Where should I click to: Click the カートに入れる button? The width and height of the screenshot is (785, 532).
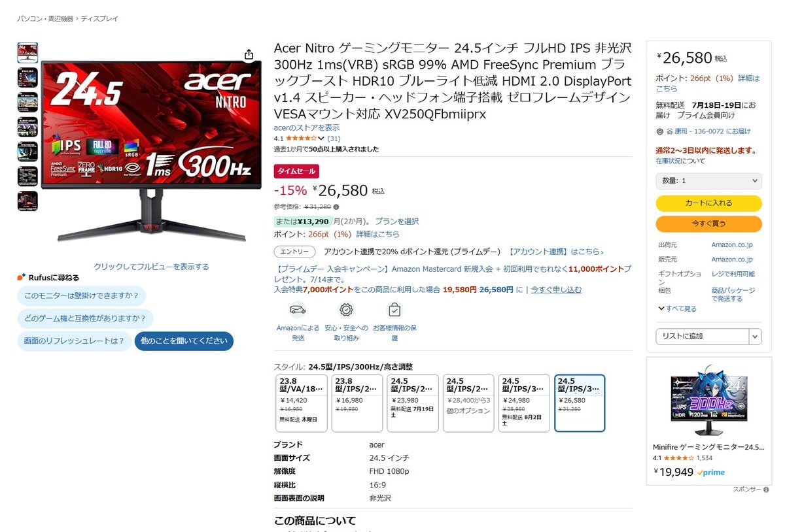708,203
